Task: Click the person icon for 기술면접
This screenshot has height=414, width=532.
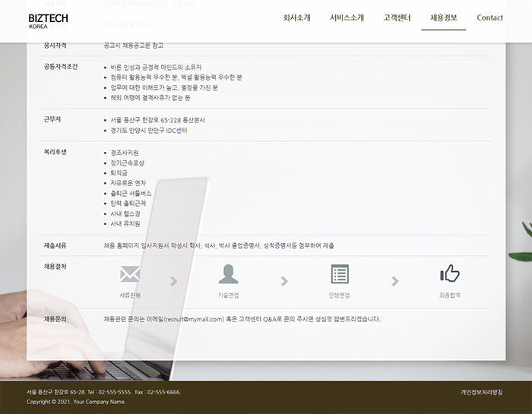Action: (228, 274)
